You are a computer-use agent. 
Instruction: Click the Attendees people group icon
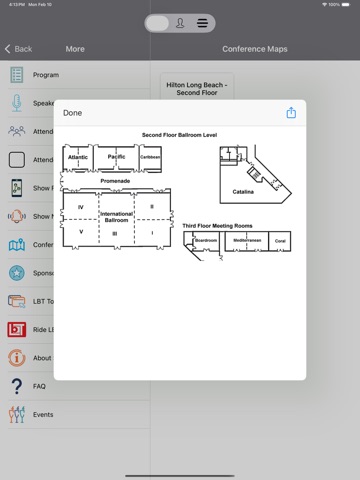(17, 131)
